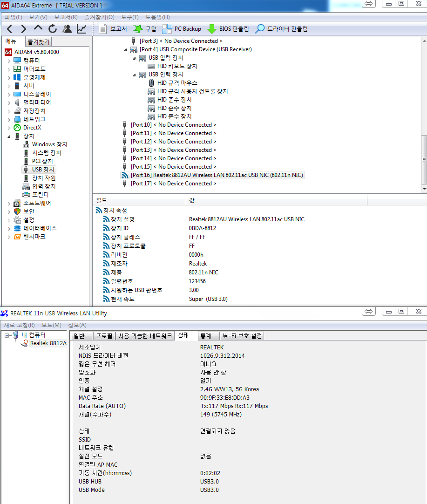Viewport: 427px width, 504px height.
Task: Select PCI 장치 in the tree
Action: pos(42,161)
